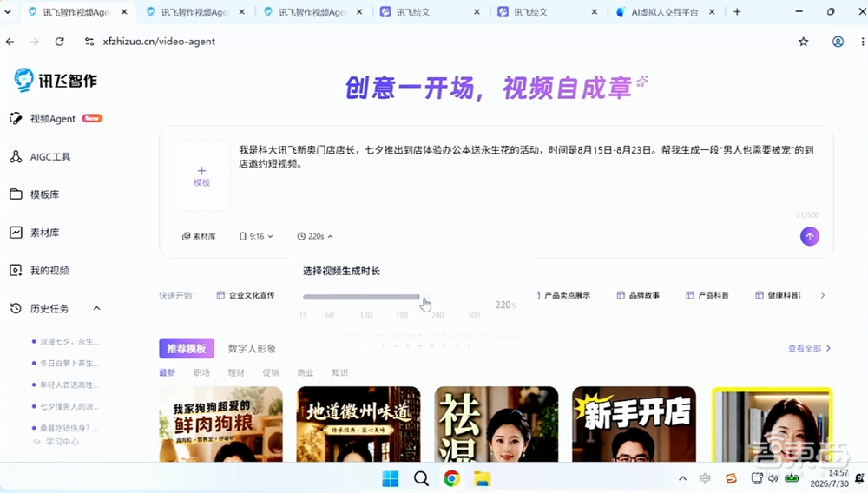Switch to the 数字人形象 tab
The width and height of the screenshot is (868, 493).
[x=252, y=349]
